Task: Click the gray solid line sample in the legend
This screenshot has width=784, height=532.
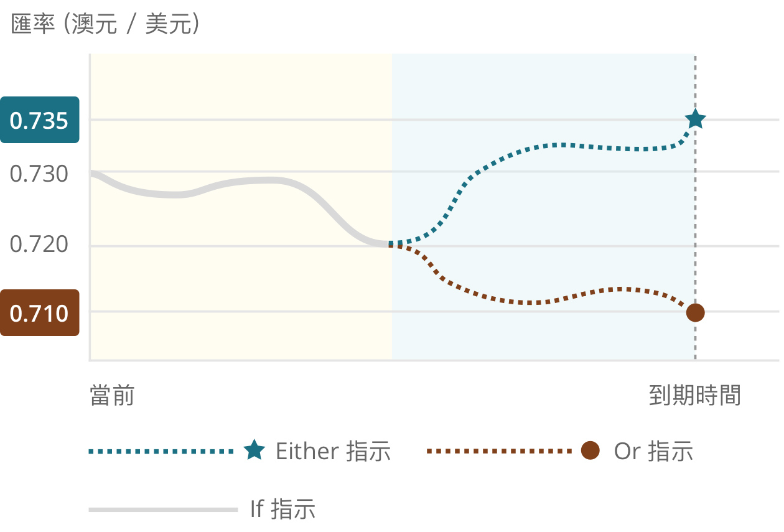Action: tap(164, 510)
